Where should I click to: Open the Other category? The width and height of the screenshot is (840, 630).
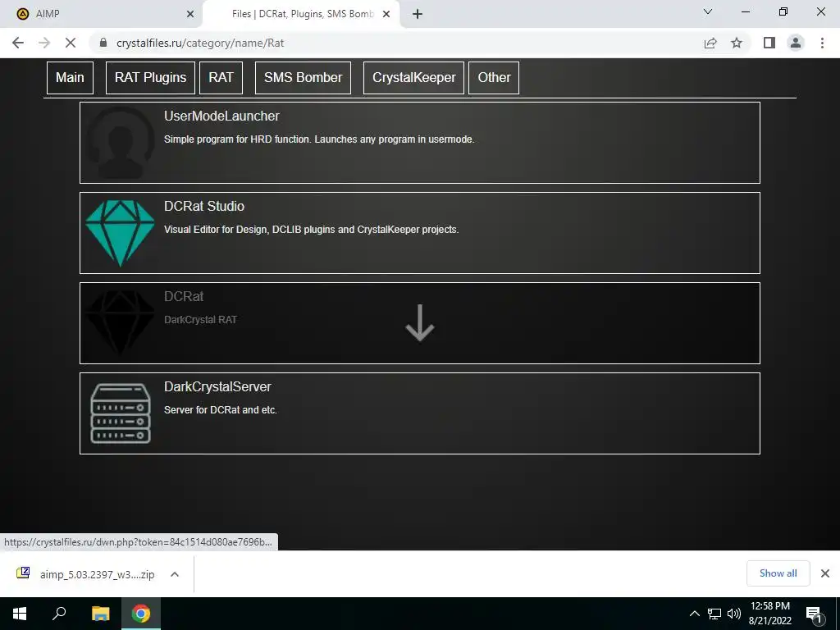tap(494, 78)
